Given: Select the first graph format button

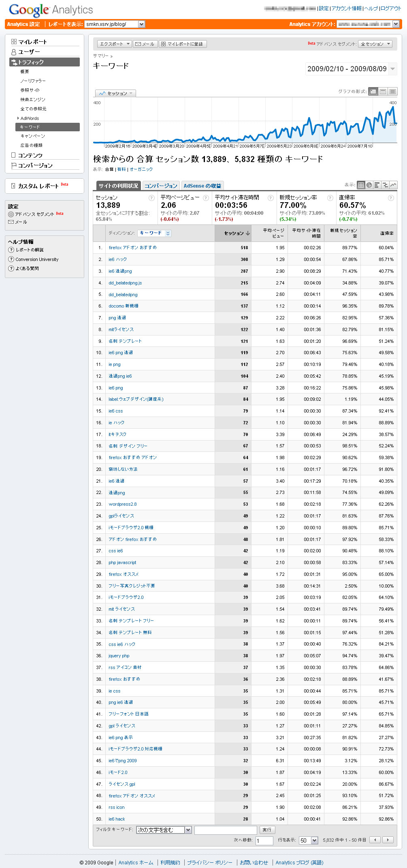Looking at the screenshot, I should 373,92.
